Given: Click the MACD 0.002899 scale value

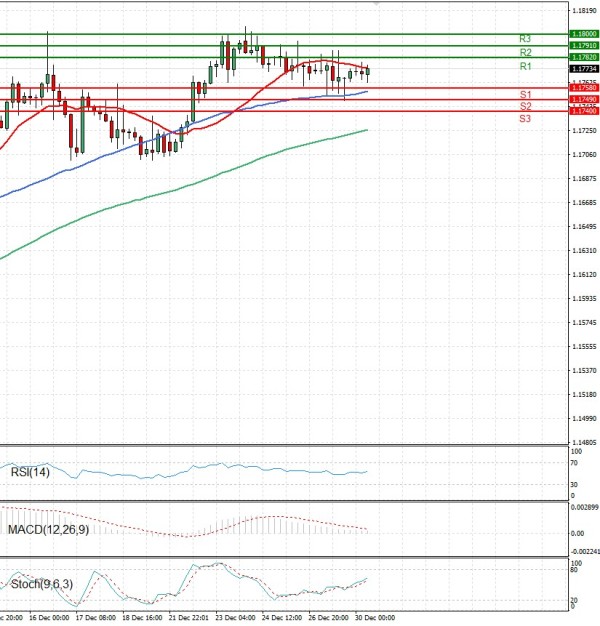Looking at the screenshot, I should (x=585, y=508).
